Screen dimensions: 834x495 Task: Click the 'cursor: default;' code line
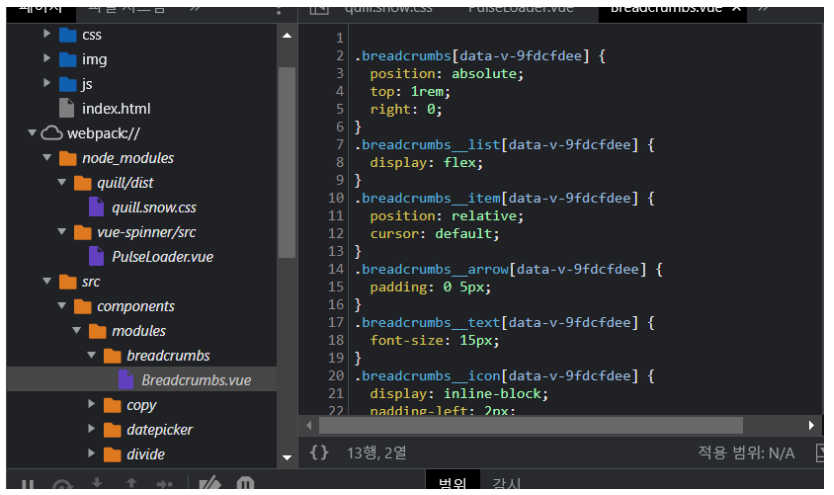click(x=435, y=233)
